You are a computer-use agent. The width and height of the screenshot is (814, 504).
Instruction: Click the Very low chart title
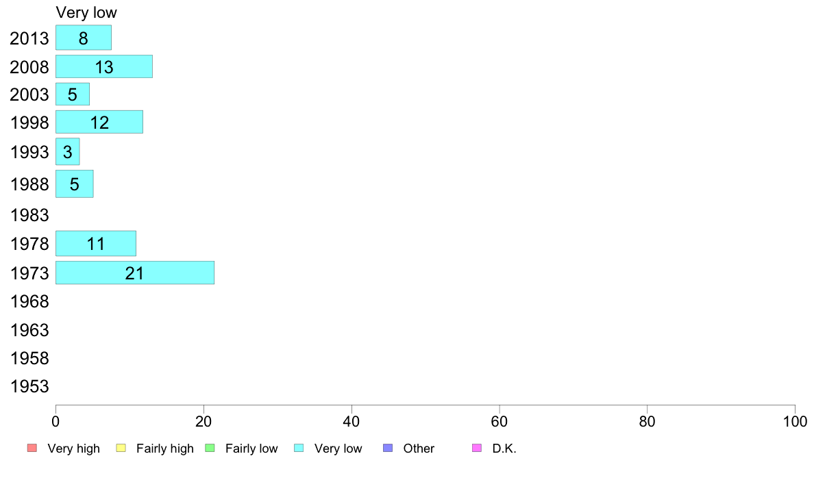(x=87, y=12)
